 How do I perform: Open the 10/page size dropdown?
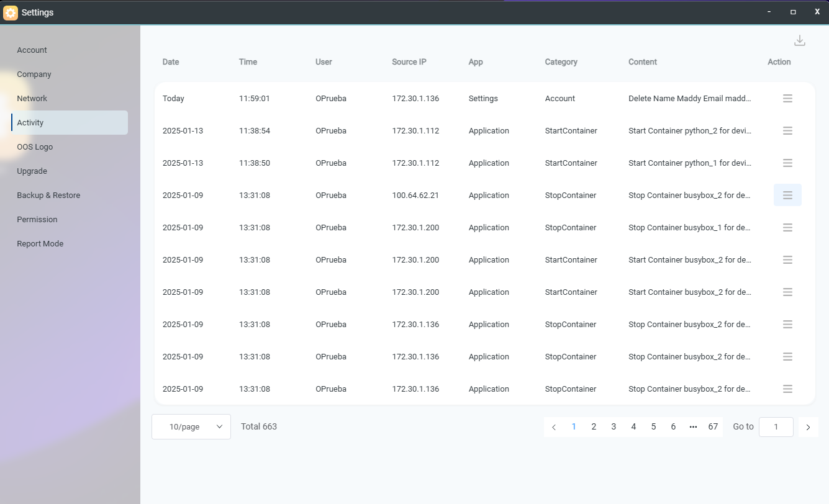191,426
